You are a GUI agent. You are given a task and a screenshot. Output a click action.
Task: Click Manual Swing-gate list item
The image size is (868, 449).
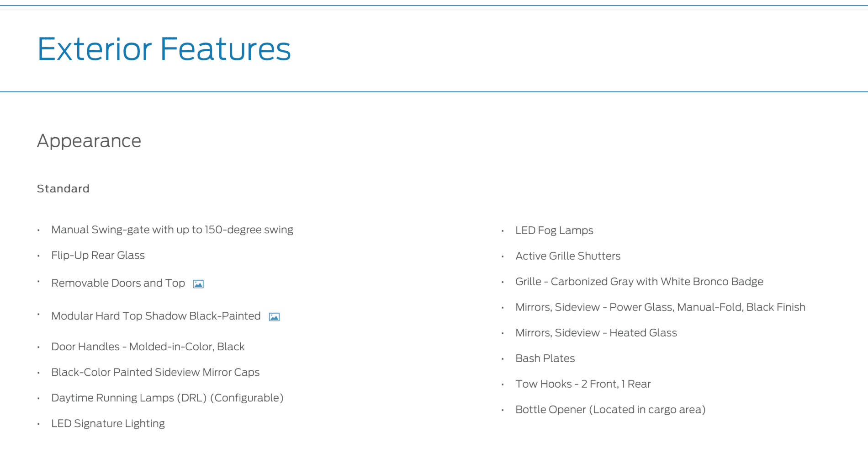pos(172,230)
